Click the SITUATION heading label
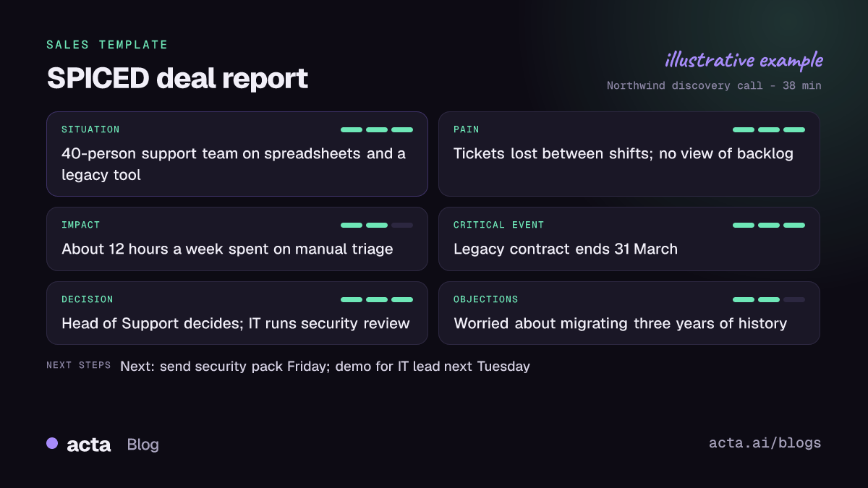The height and width of the screenshot is (488, 868). tap(90, 130)
